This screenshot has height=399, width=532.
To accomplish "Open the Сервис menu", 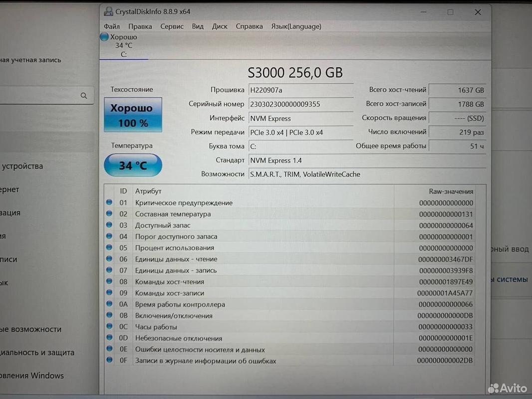I will click(x=172, y=26).
